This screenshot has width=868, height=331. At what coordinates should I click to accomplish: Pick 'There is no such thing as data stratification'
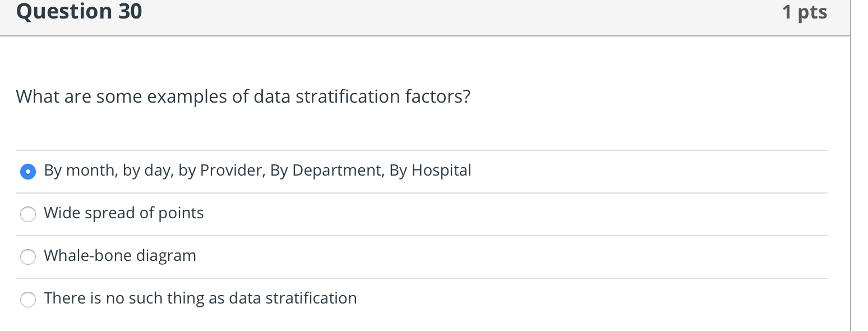click(x=28, y=300)
